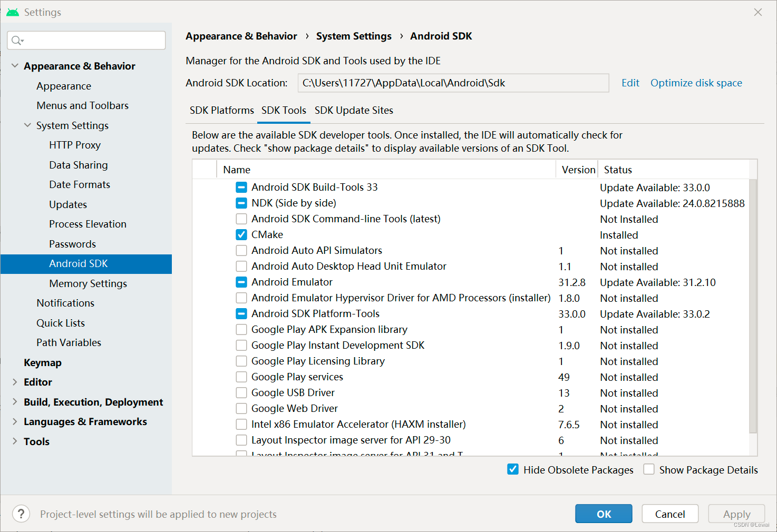Toggle the Android Emulator checkbox
777x532 pixels.
pos(241,282)
